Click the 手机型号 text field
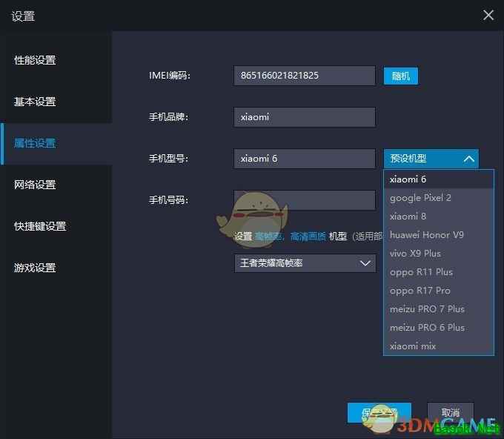Image resolution: width=504 pixels, height=439 pixels. [x=304, y=159]
